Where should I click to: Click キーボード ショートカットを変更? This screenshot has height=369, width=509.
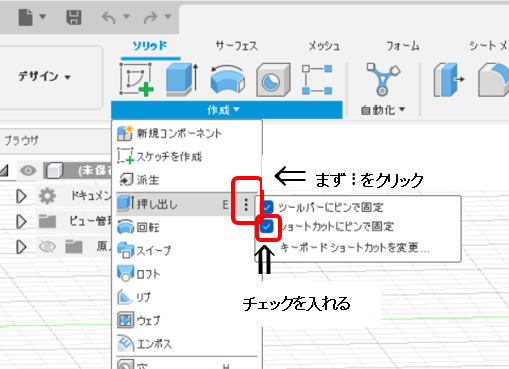click(355, 248)
